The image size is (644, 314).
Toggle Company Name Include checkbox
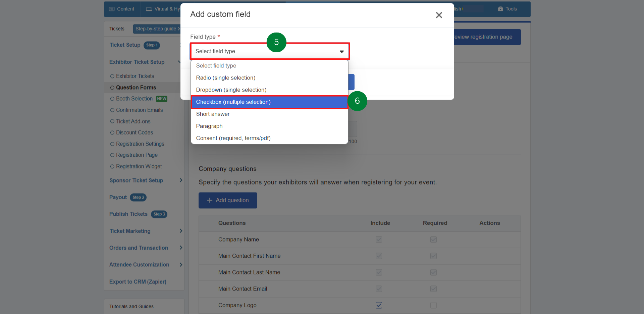point(379,240)
